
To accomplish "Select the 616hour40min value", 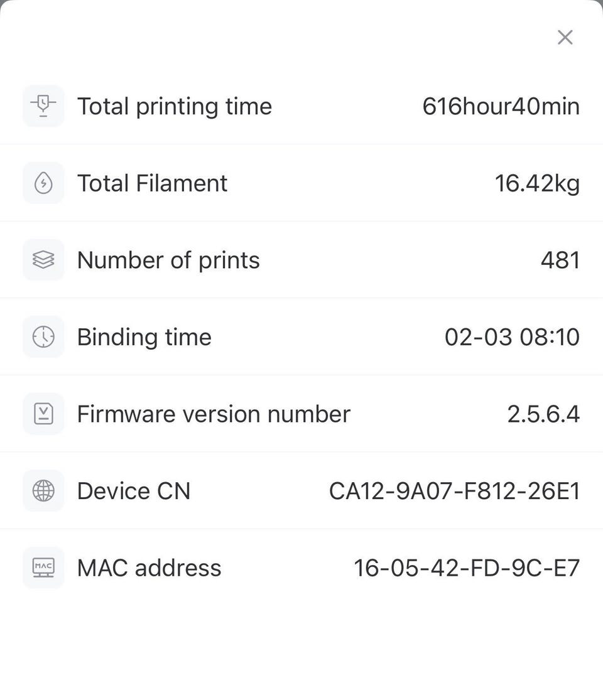I will point(501,106).
